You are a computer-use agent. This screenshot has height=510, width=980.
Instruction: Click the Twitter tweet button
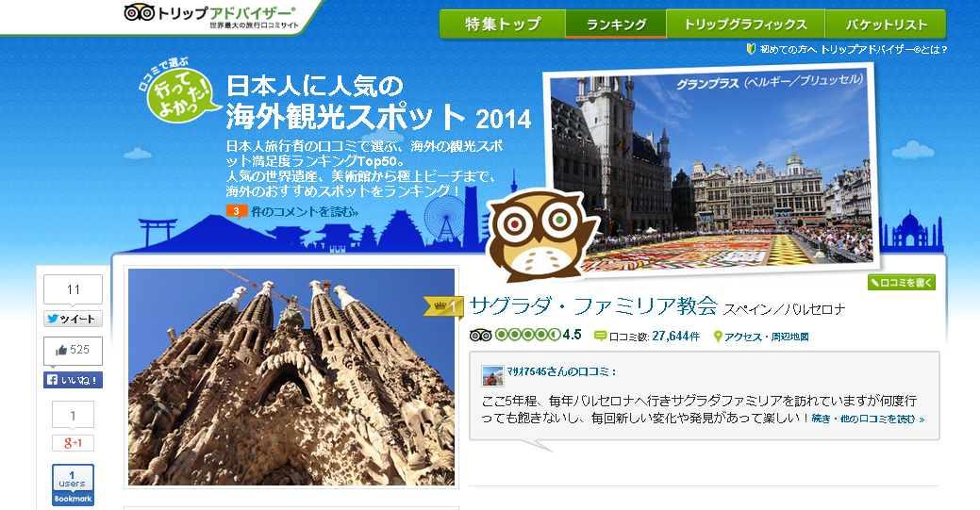(x=73, y=319)
